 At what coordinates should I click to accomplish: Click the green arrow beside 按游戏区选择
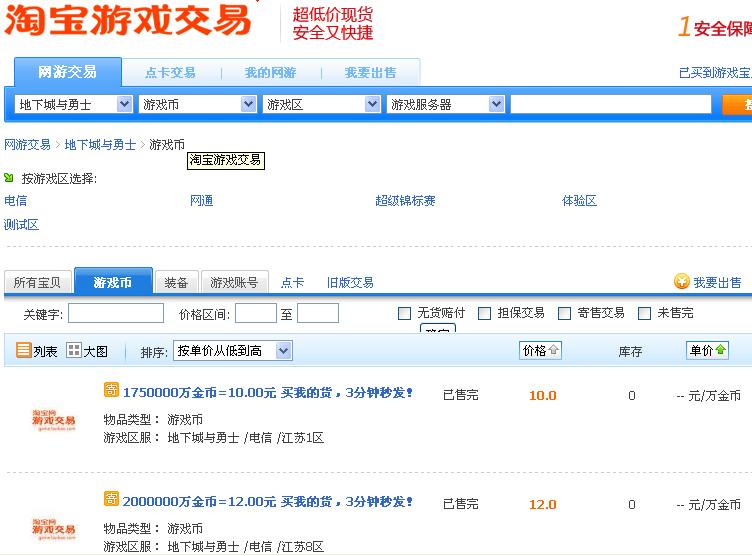tap(9, 177)
